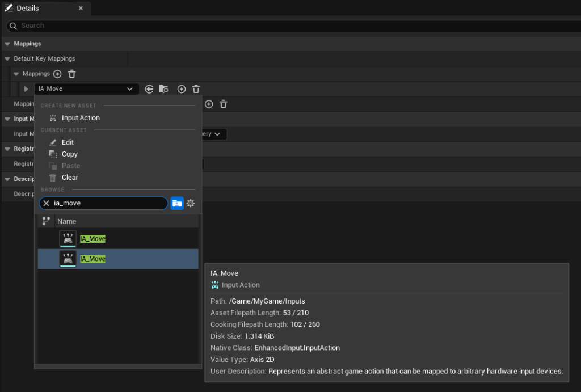Click Copy in the asset menu
581x392 pixels.
click(x=70, y=154)
